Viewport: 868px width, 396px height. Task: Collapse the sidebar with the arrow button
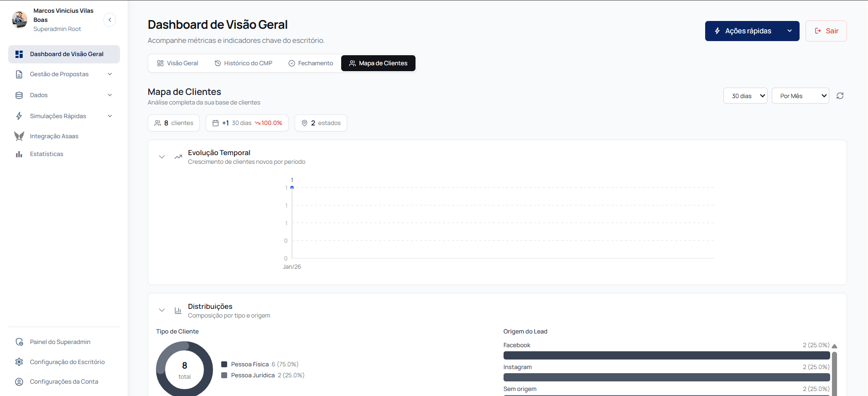pyautogui.click(x=110, y=20)
